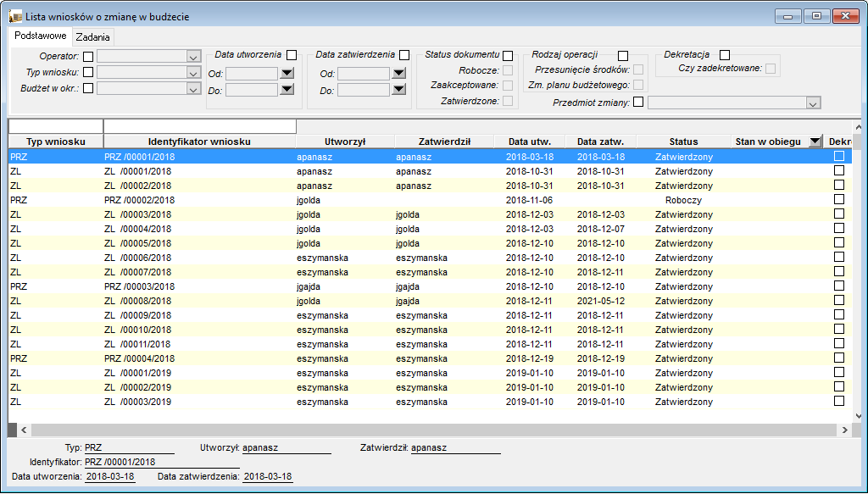
Task: Click the vertical scrollbar down arrow
Action: [x=859, y=416]
